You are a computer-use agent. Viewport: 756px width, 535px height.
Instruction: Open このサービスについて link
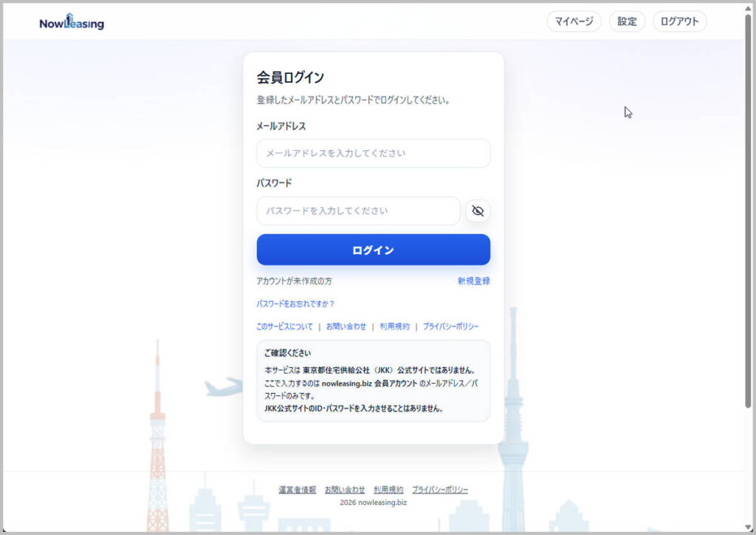284,326
